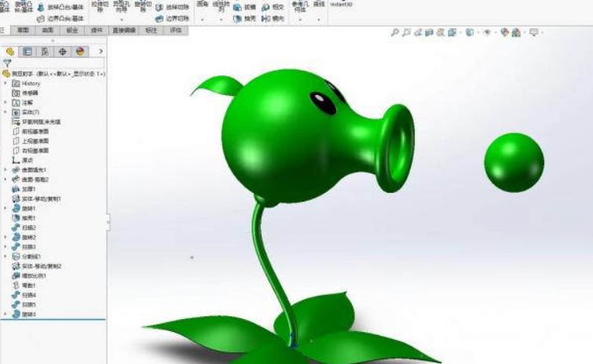Switch to FeatureManager design tree tab icon
593x364 pixels.
(10, 52)
